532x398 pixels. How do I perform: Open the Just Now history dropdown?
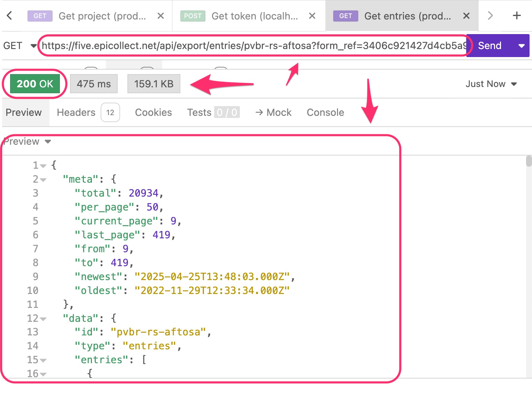pos(491,84)
